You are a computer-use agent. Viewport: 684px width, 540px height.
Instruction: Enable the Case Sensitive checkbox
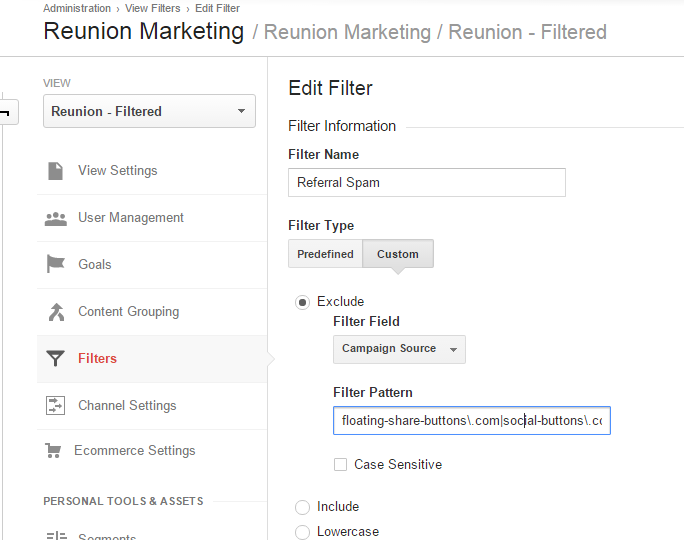click(x=340, y=465)
